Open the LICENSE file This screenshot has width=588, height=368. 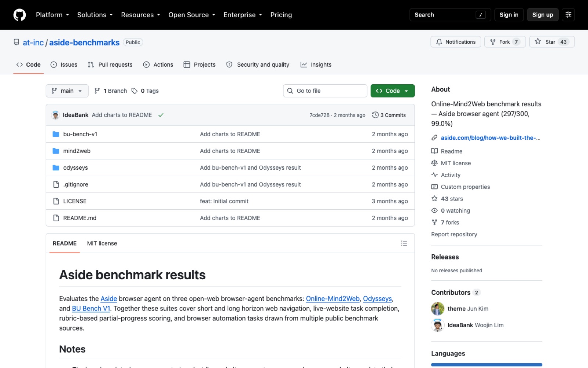coord(75,201)
